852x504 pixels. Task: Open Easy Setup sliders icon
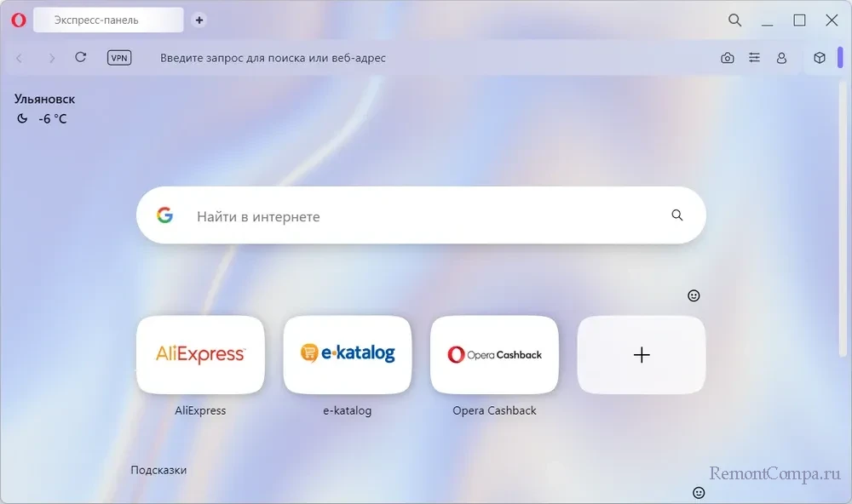pyautogui.click(x=754, y=58)
